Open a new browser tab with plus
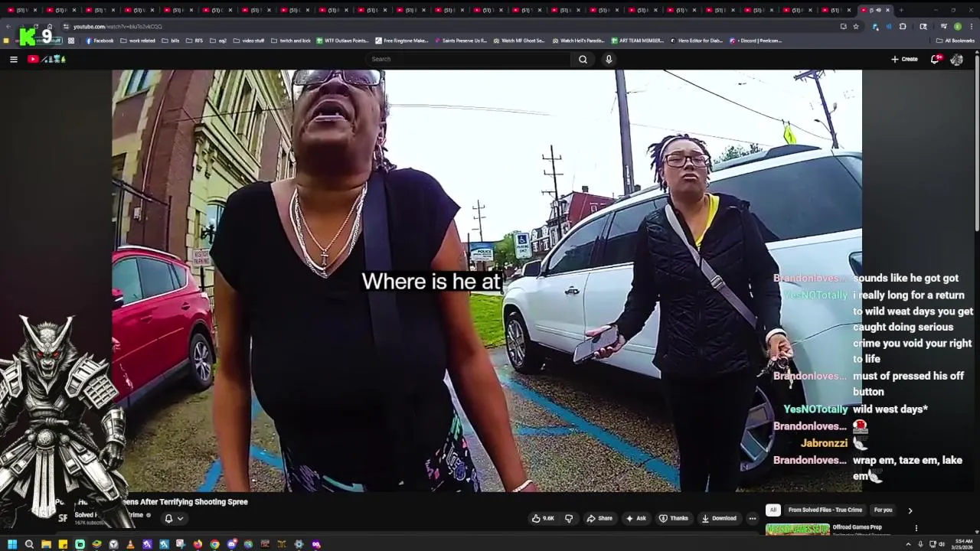The width and height of the screenshot is (980, 551). [x=901, y=10]
